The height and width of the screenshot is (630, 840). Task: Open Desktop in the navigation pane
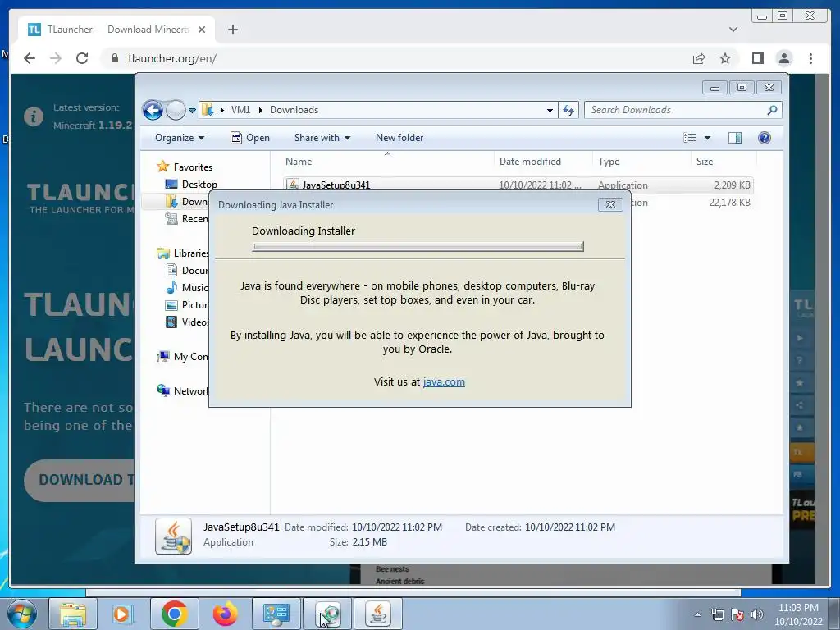click(x=191, y=185)
